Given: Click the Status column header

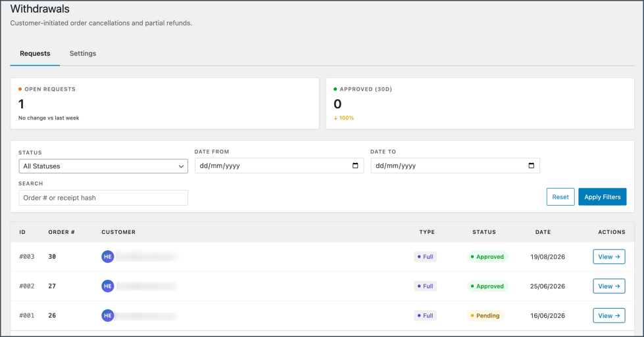Looking at the screenshot, I should 483,232.
